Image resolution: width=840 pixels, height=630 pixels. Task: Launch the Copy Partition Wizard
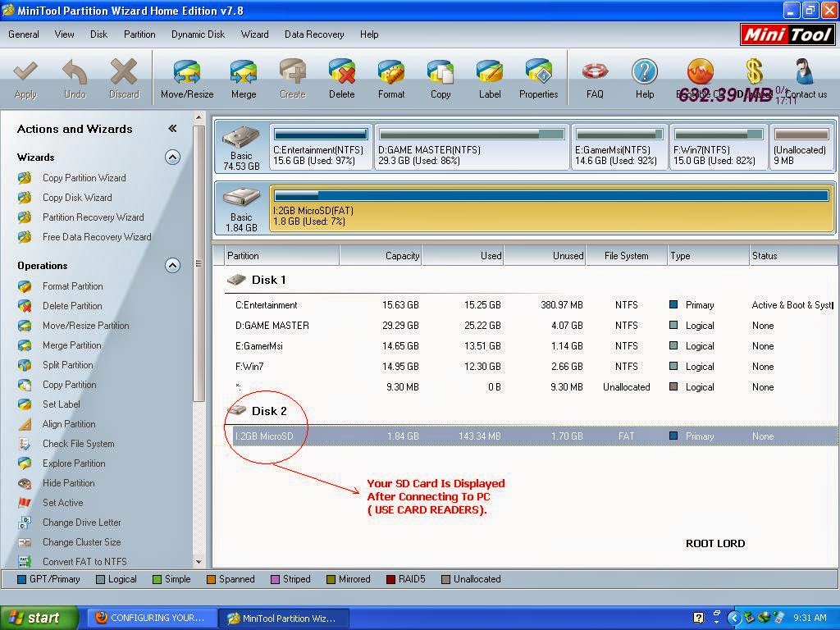point(84,178)
